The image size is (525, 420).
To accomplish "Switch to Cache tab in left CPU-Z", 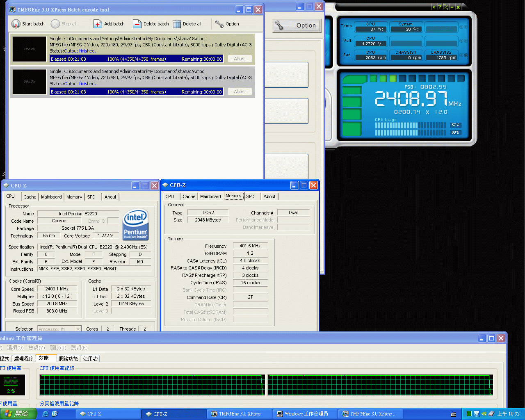I will [30, 197].
